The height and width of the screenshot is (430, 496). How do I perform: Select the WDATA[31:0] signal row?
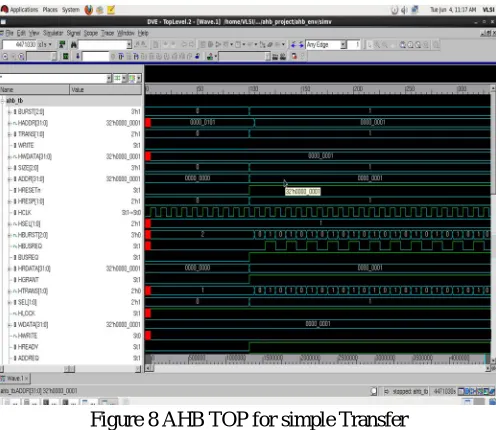(71, 325)
